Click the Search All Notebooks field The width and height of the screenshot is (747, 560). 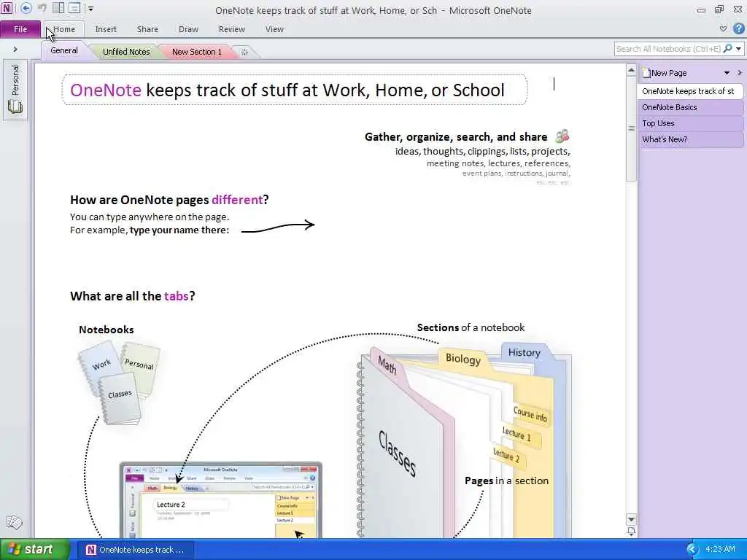coord(668,49)
